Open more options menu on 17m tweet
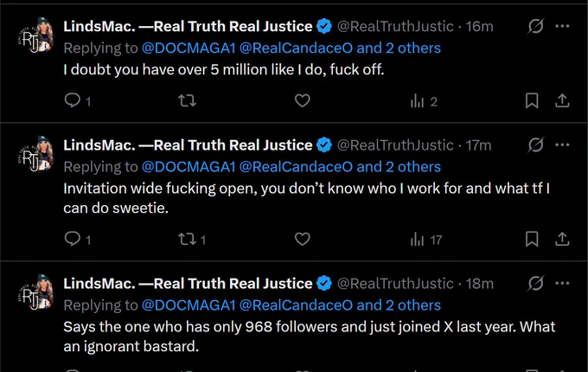Image resolution: width=588 pixels, height=372 pixels. (x=562, y=144)
